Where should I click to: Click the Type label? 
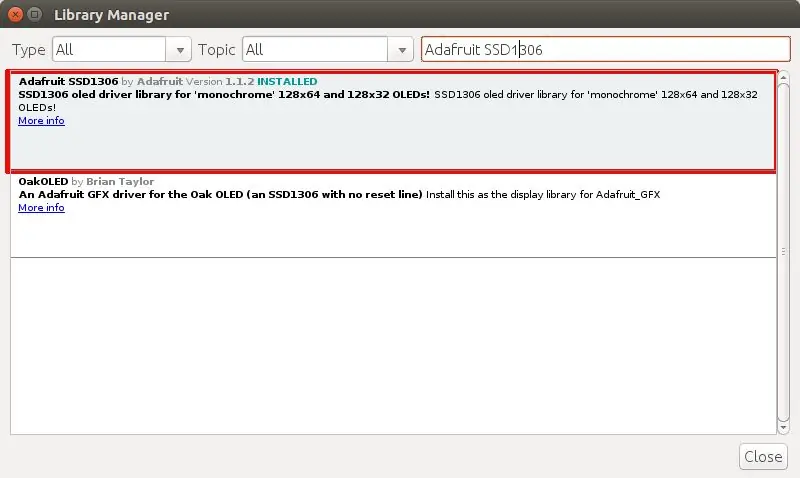pos(29,50)
